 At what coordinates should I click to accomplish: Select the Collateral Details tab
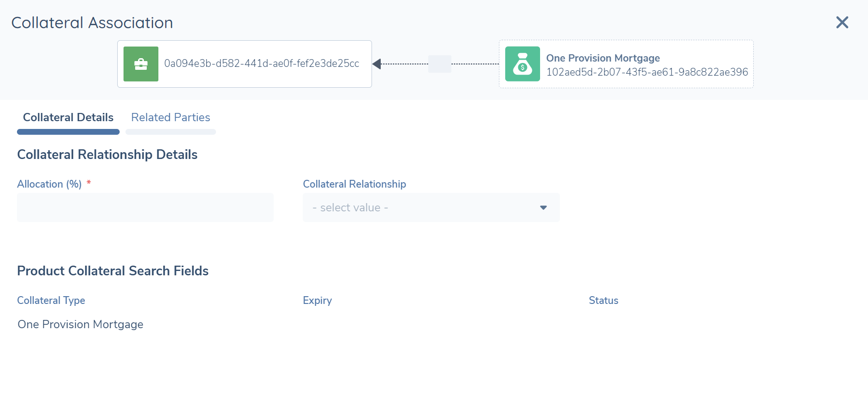[x=68, y=118]
